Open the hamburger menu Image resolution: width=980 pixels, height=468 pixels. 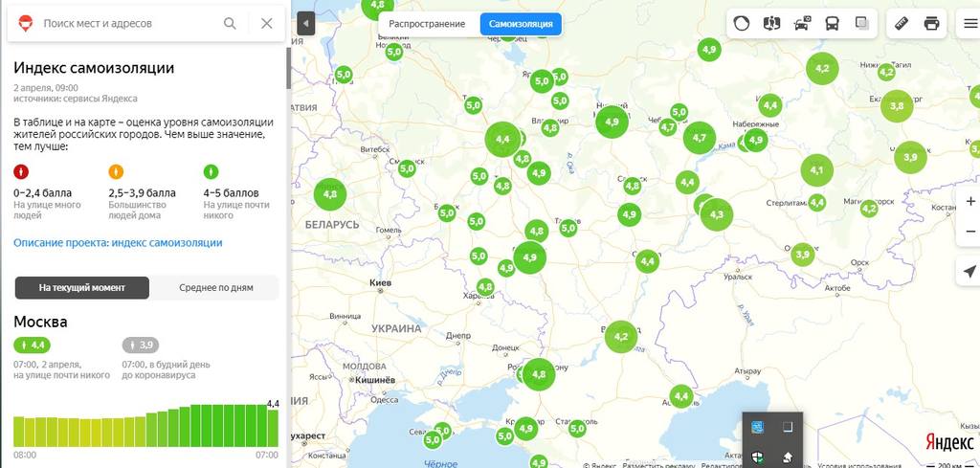click(x=970, y=24)
